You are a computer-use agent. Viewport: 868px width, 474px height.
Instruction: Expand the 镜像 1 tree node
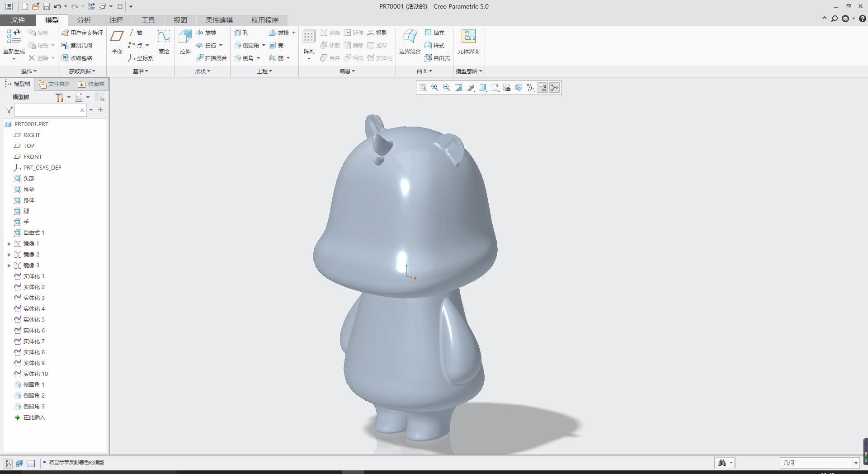(x=9, y=244)
